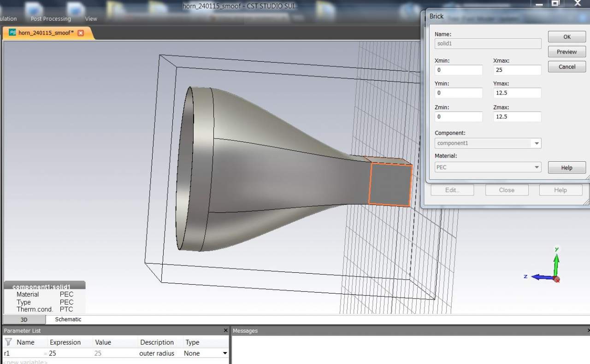Open the Post Processing ribbon tab

[x=51, y=19]
